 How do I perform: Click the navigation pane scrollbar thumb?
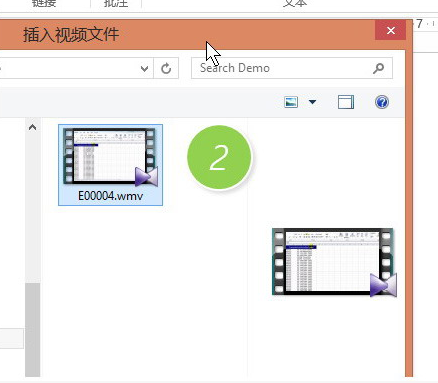33,330
